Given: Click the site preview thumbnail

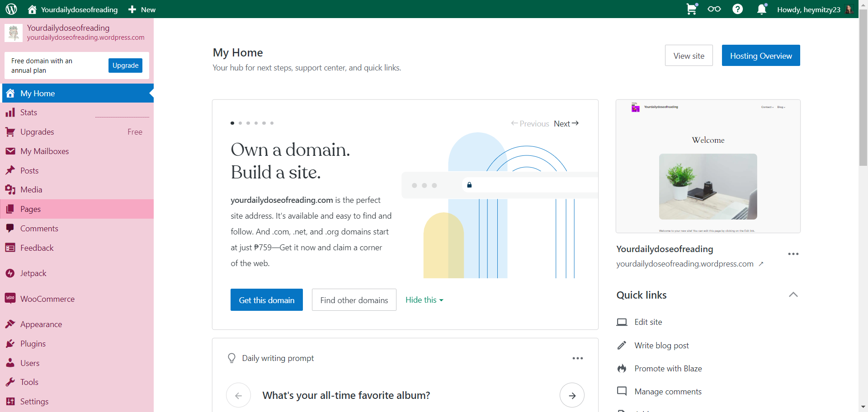Looking at the screenshot, I should click(708, 166).
